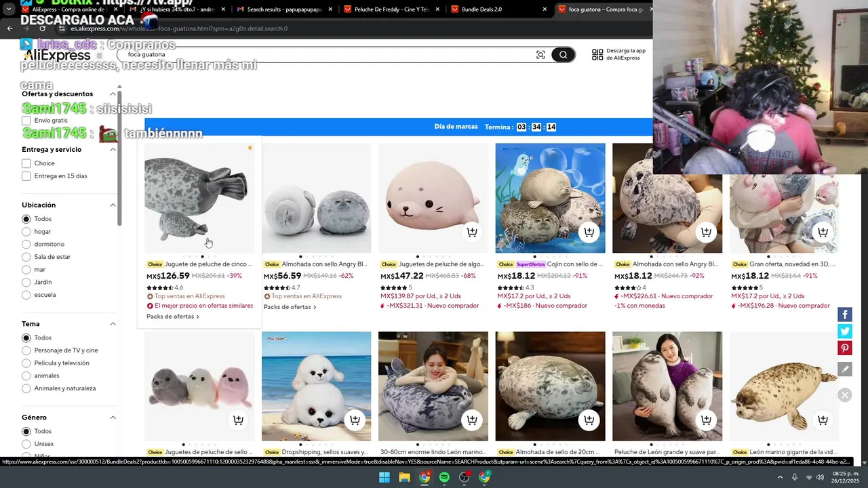Click the pencil feedback icon on right edge
Image resolution: width=868 pixels, height=488 pixels.
click(844, 369)
